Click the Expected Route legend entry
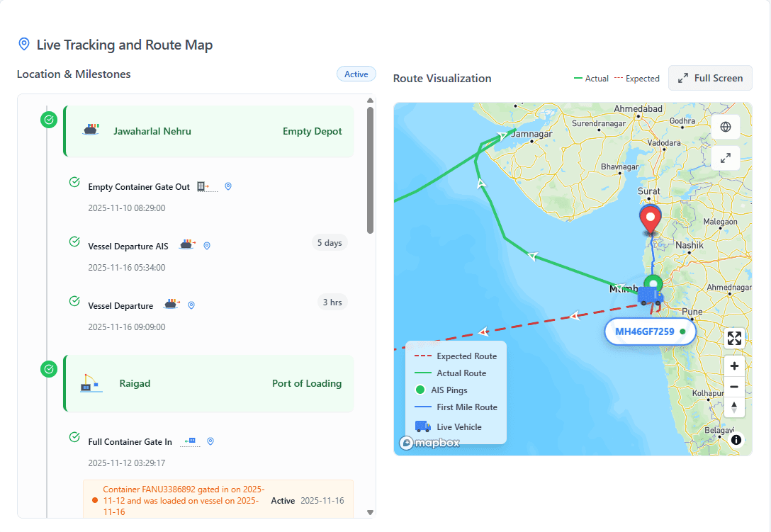The height and width of the screenshot is (532, 771). [x=456, y=356]
